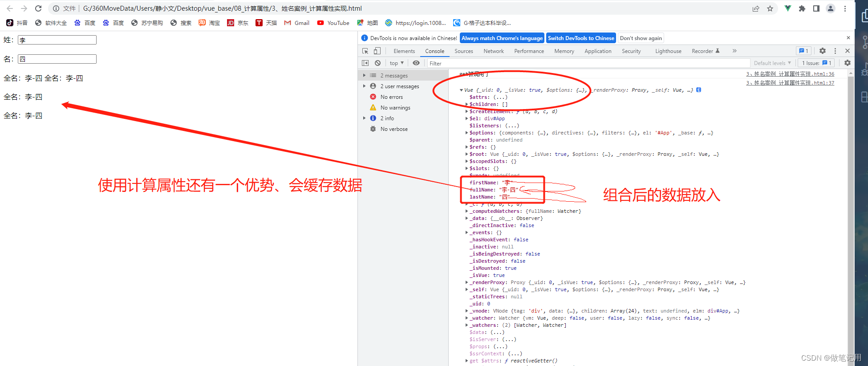Reload the page with the refresh icon
Screen dimensions: 868x366
[x=38, y=8]
